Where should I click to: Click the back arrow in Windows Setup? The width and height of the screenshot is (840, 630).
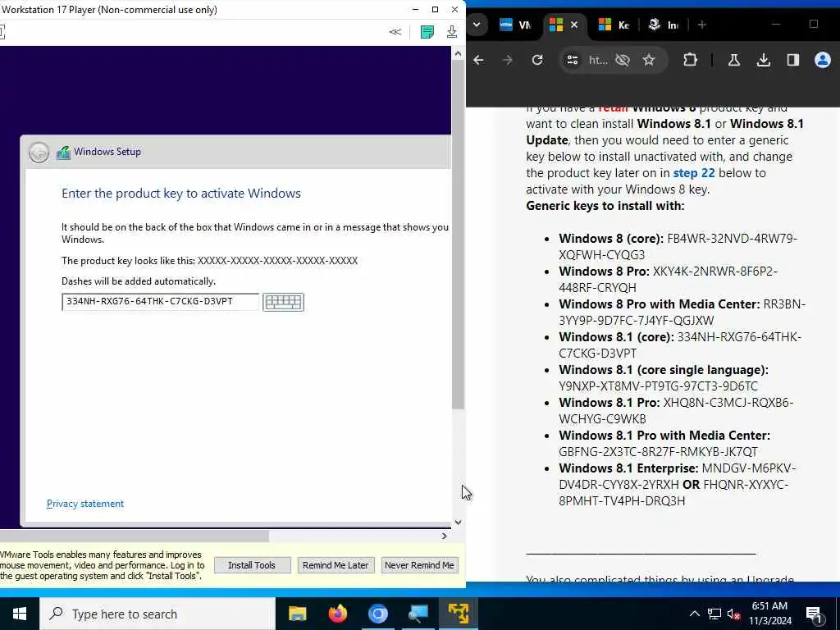click(x=39, y=152)
